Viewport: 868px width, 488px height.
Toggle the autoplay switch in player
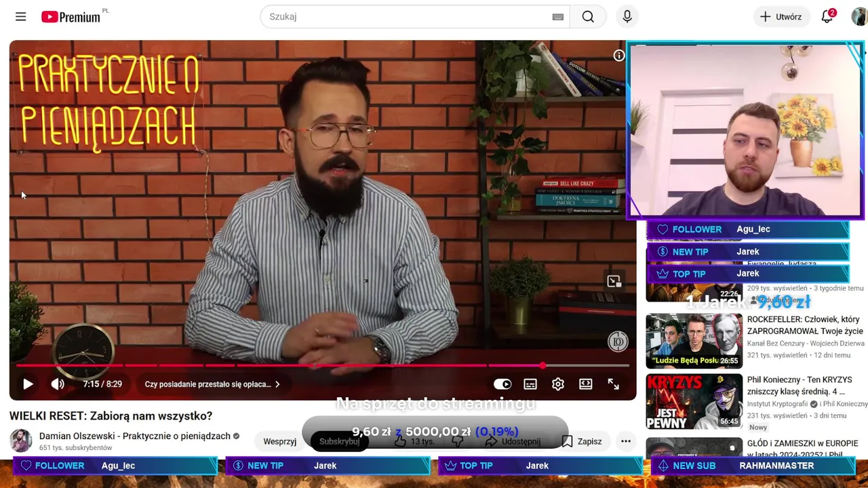click(x=502, y=384)
